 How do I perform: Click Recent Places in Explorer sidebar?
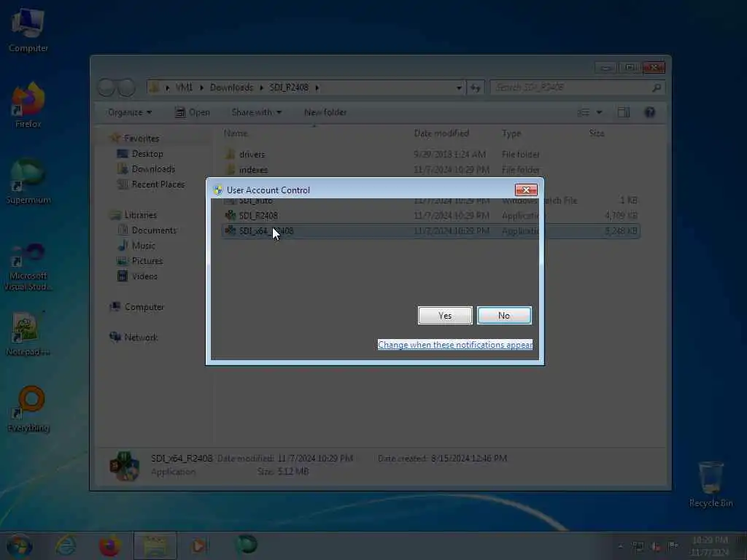(x=158, y=184)
